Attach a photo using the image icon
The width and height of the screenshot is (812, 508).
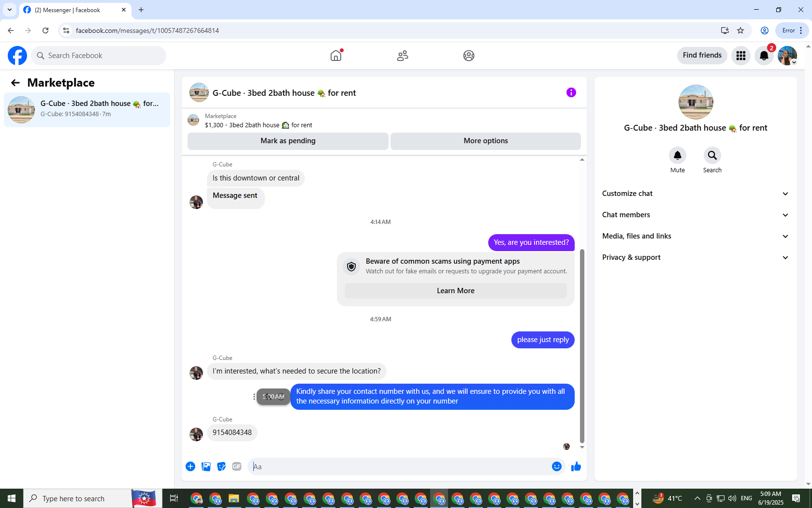pyautogui.click(x=206, y=466)
